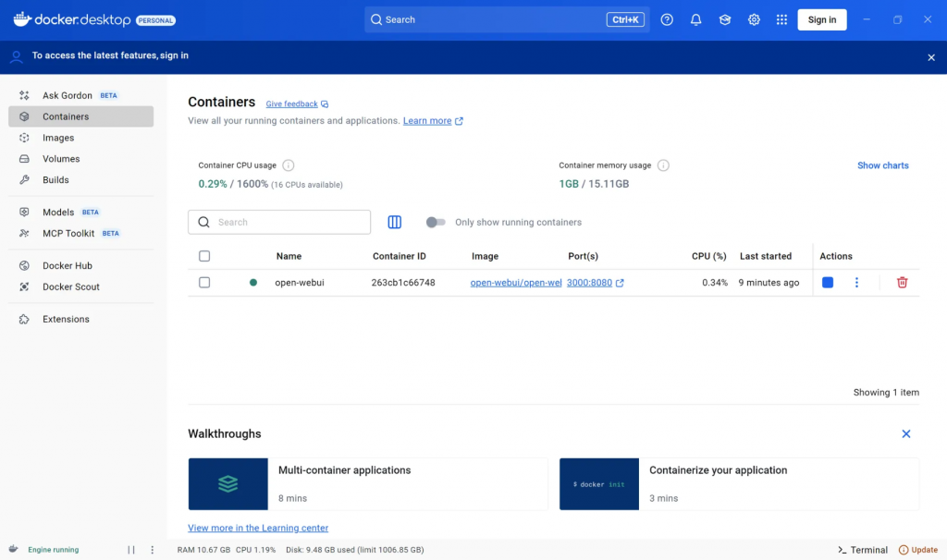The height and width of the screenshot is (560, 947).
Task: Open Settings gear icon
Action: pos(754,20)
